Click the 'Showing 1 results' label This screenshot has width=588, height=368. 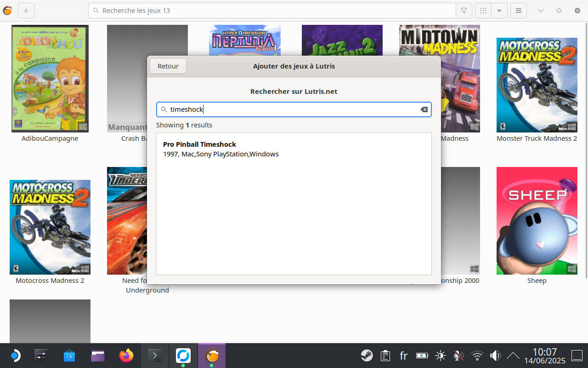point(184,125)
